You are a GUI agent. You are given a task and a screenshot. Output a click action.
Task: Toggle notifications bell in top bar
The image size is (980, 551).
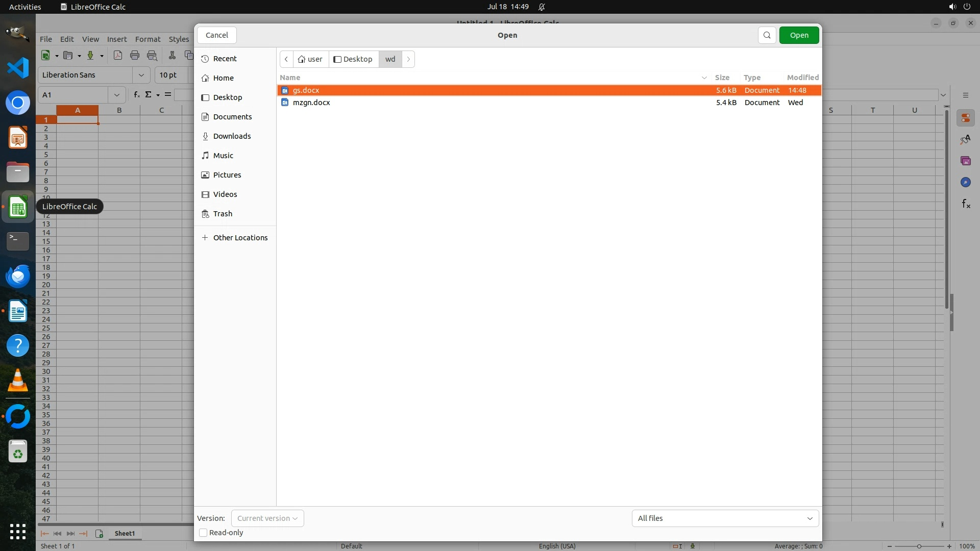pos(542,7)
